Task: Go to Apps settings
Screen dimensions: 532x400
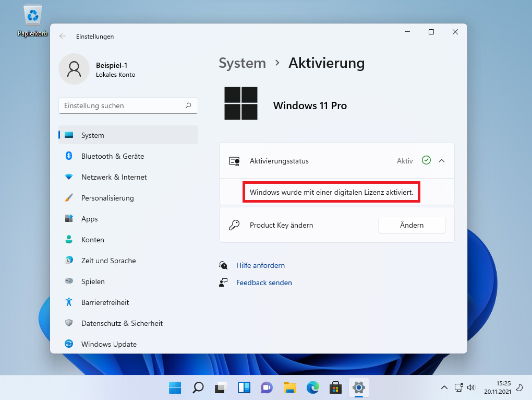Action: (89, 219)
